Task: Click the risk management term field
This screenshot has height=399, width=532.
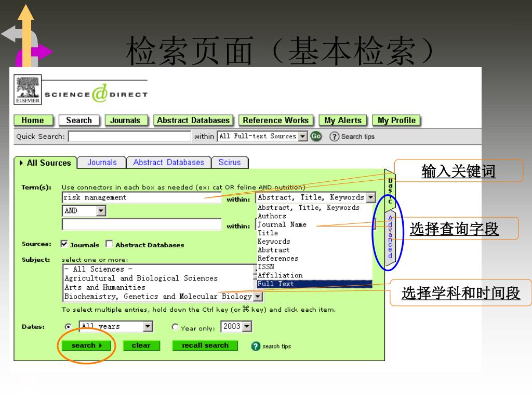Action: click(x=141, y=197)
